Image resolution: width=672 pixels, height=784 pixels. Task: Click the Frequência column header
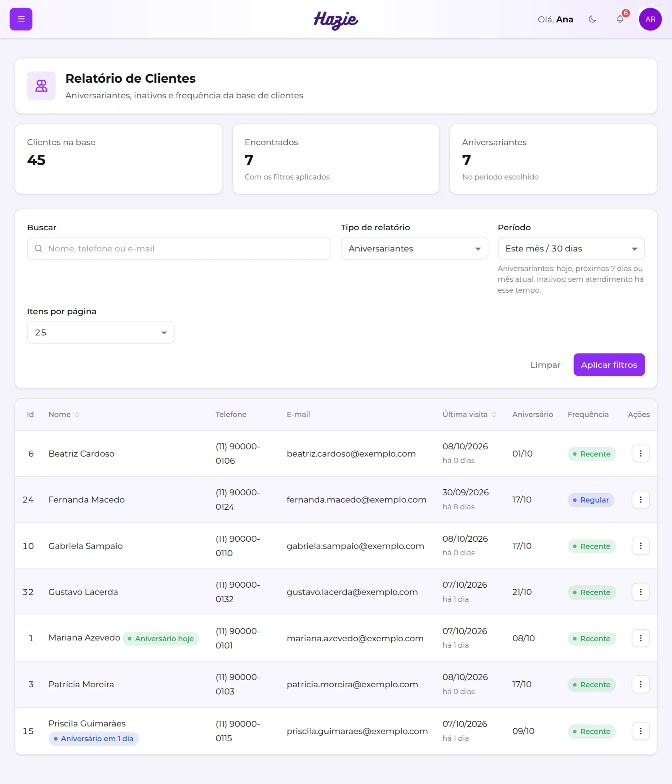coord(588,415)
